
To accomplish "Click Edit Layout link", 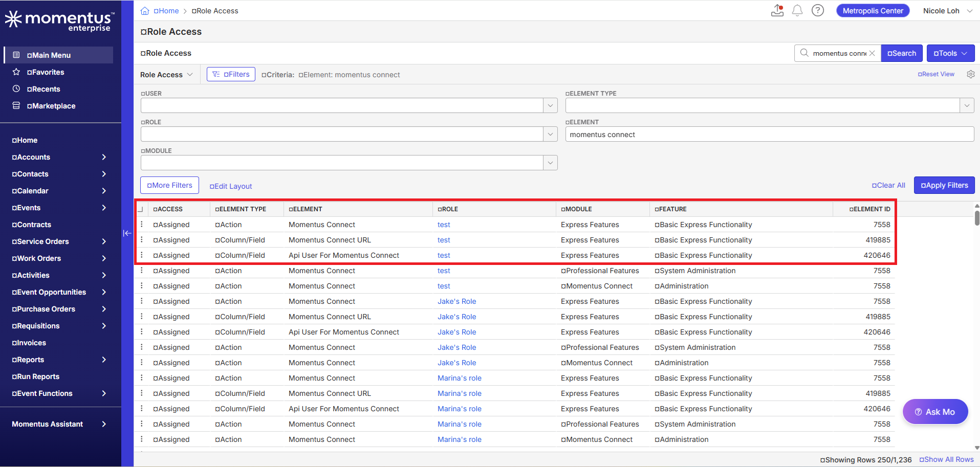I will pyautogui.click(x=231, y=186).
